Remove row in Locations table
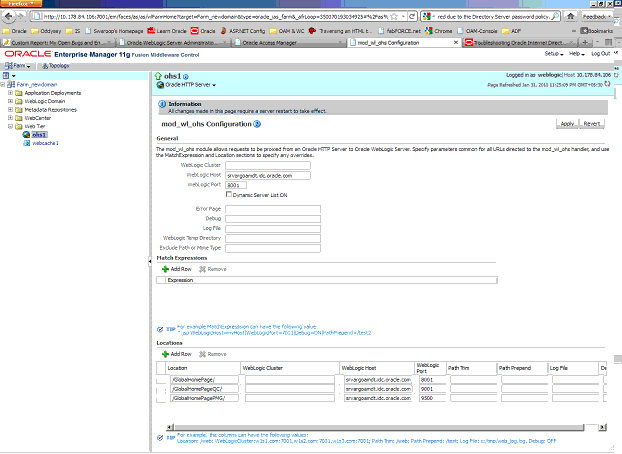The image size is (622, 454). pos(213,354)
